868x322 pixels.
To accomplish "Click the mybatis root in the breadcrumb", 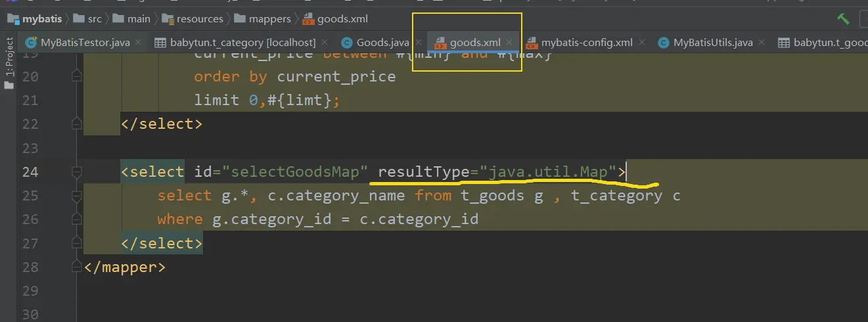I will tap(41, 19).
